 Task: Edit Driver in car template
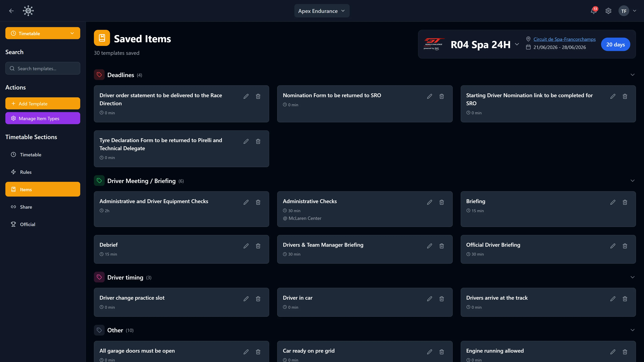(430, 299)
